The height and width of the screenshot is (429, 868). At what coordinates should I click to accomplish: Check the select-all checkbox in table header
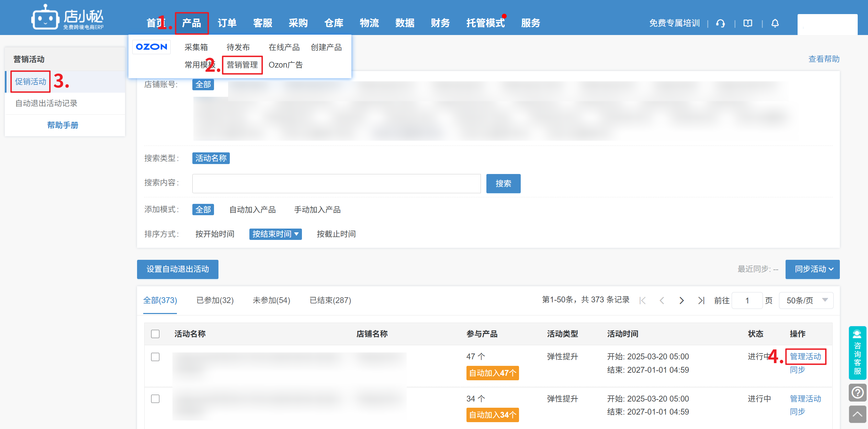tap(155, 334)
